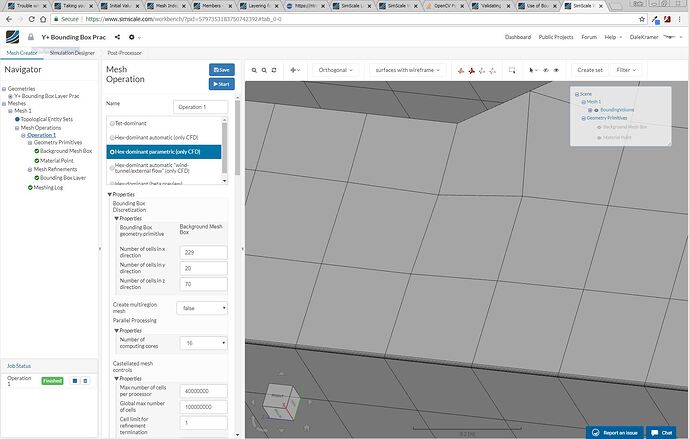Screen dimensions: 690x439
Task: Click browser back arrow
Action: click(9, 19)
